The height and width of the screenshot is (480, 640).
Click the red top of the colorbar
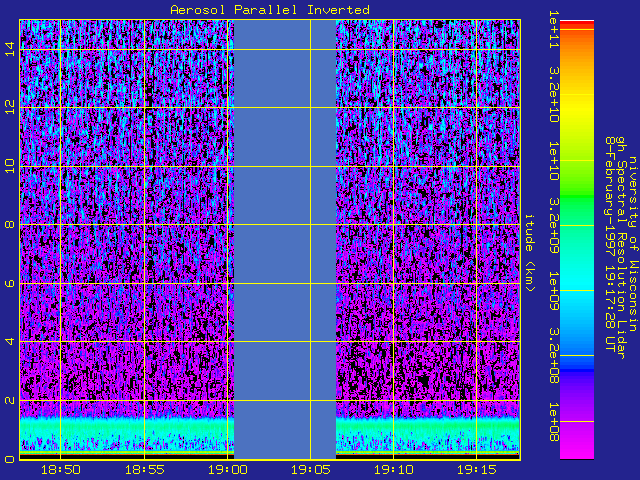(577, 24)
